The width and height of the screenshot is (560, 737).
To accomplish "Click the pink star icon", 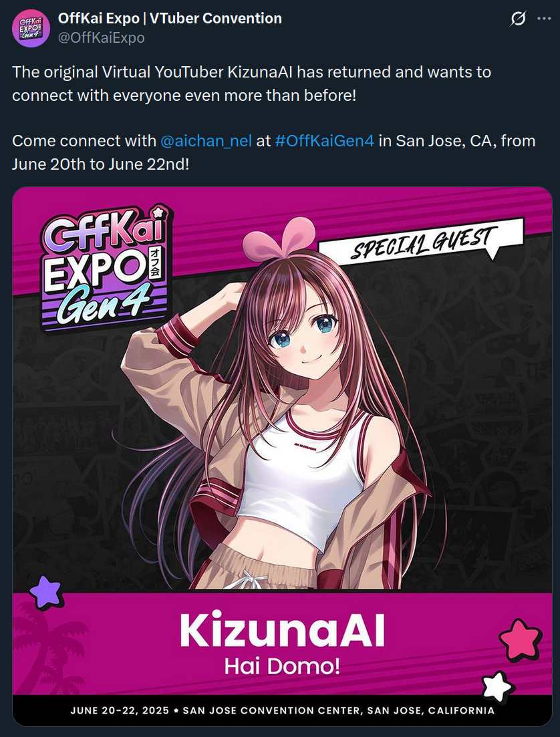I will click(520, 639).
